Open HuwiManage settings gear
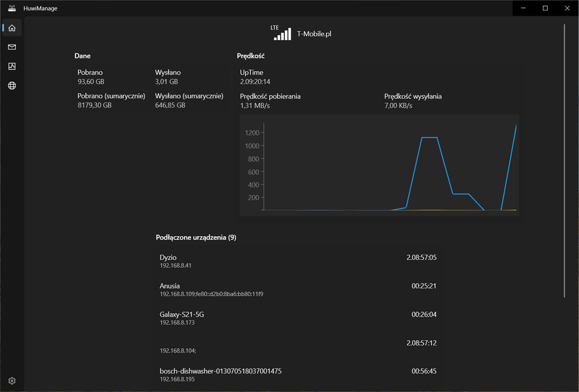This screenshot has height=392, width=579. (11, 380)
